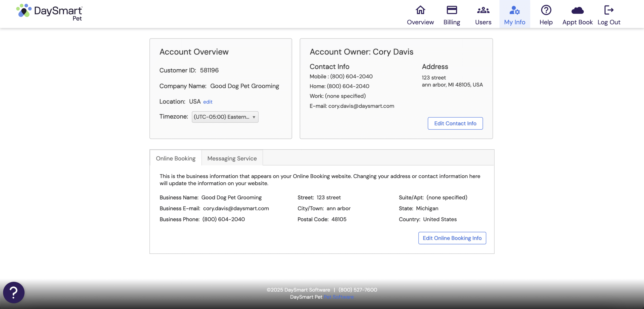Screen dimensions: 644x309
Task: Click the edit link next to Location
Action: [208, 102]
